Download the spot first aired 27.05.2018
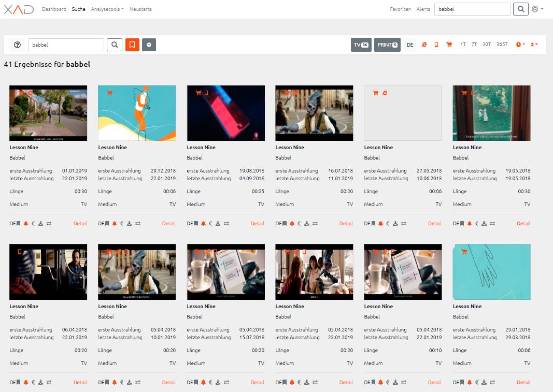This screenshot has width=553, height=392. 395,224
